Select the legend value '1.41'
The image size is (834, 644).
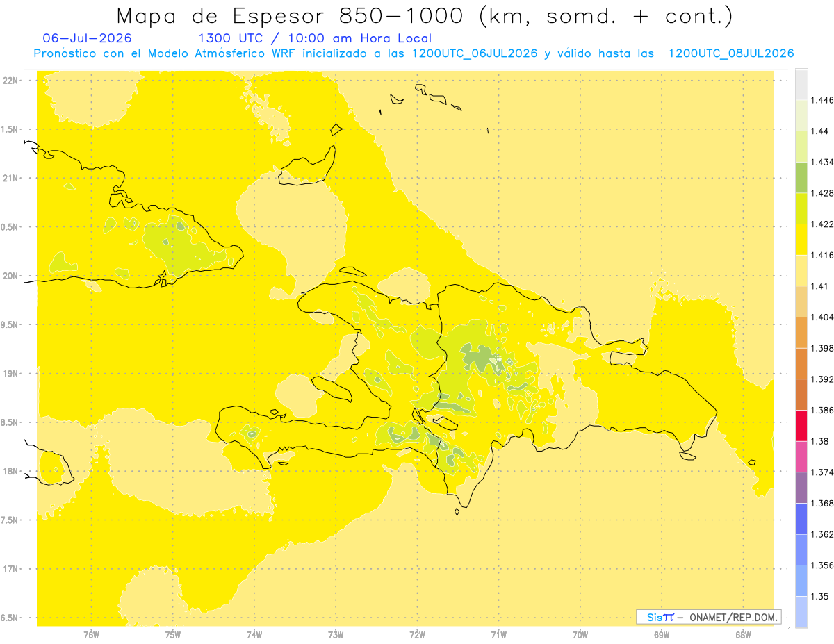click(x=821, y=286)
